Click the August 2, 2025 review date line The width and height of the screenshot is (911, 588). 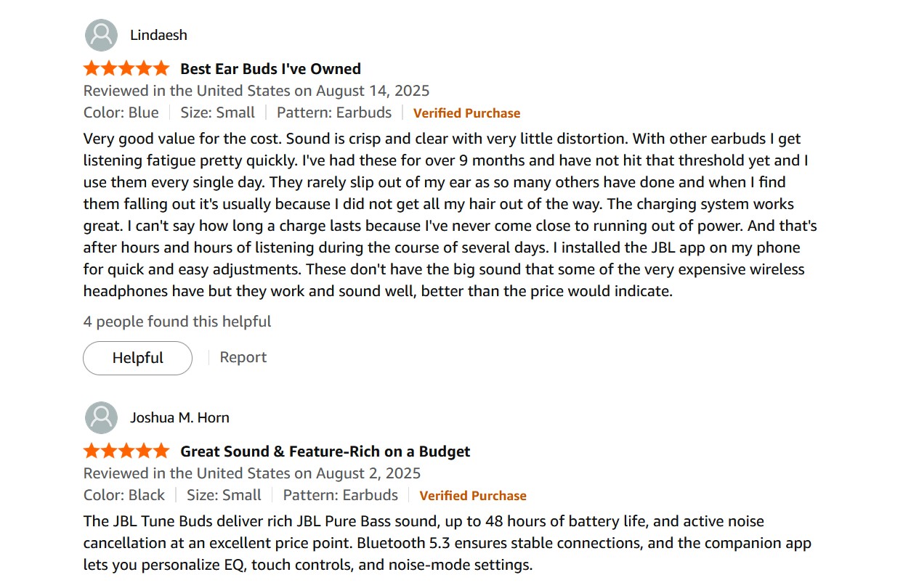pos(252,473)
